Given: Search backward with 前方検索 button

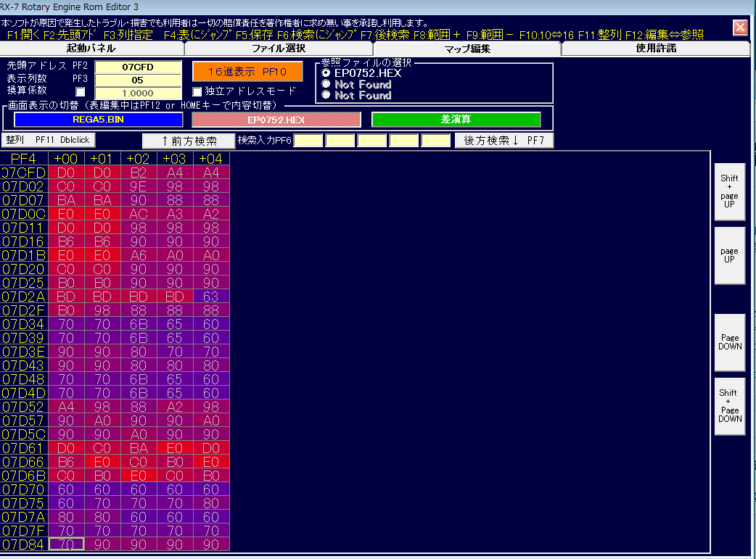Looking at the screenshot, I should point(188,141).
